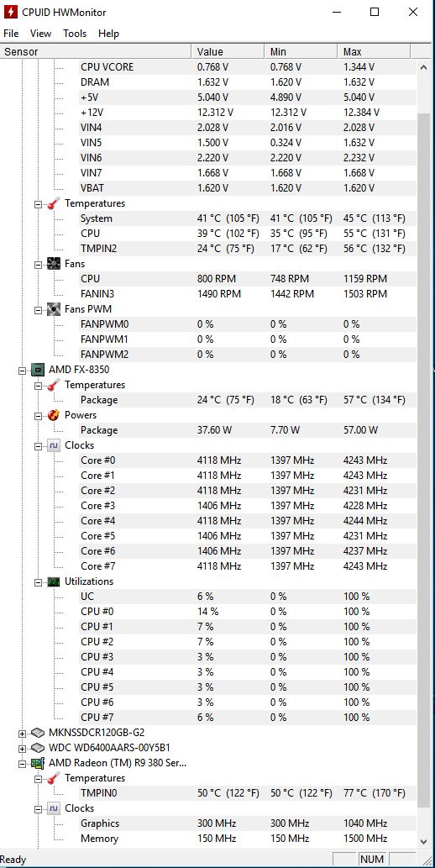Expand the WDC WD6400AARS-00Y5B1 node
The width and height of the screenshot is (435, 868).
coord(22,748)
